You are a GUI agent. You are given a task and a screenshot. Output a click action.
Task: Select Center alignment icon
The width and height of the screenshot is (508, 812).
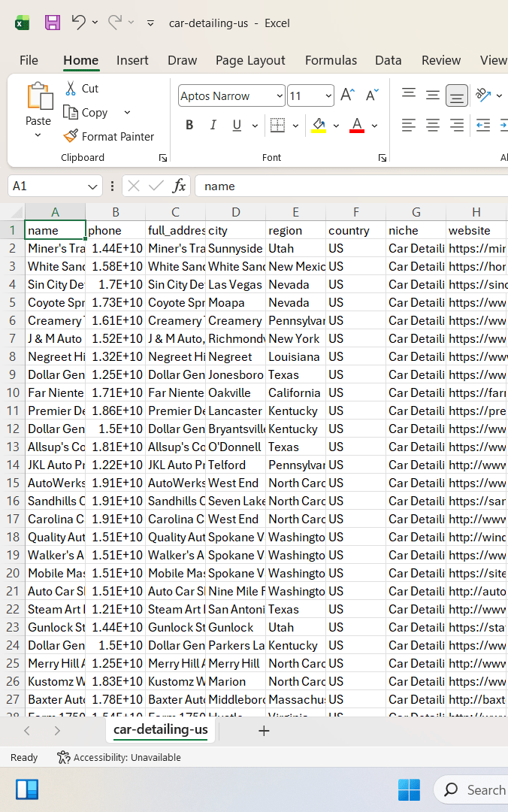[432, 126]
